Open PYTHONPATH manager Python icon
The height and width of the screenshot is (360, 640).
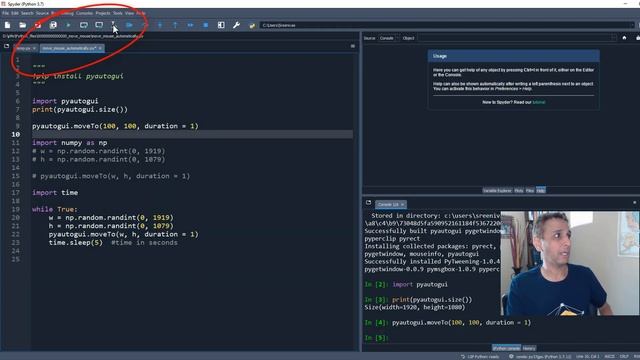252,25
